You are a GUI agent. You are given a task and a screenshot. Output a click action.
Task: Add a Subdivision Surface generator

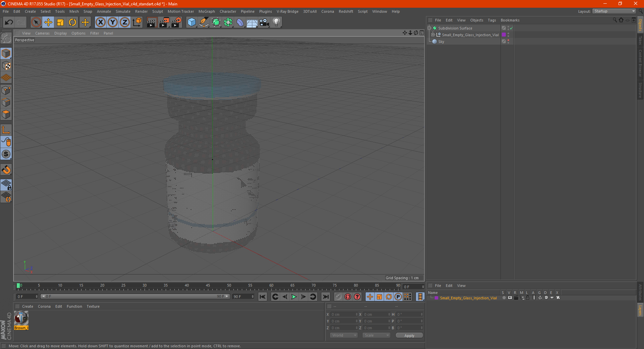point(216,22)
